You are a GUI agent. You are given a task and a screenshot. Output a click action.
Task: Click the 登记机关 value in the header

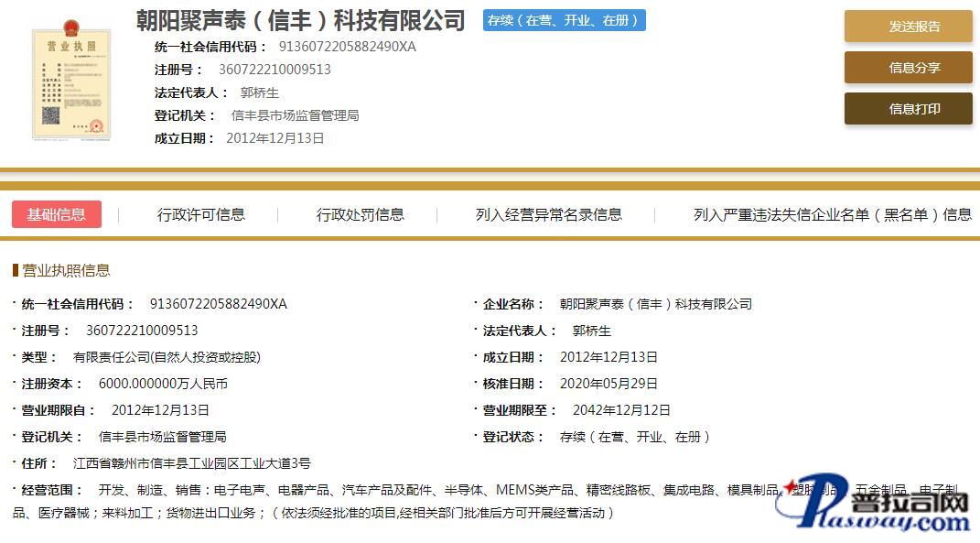[295, 115]
